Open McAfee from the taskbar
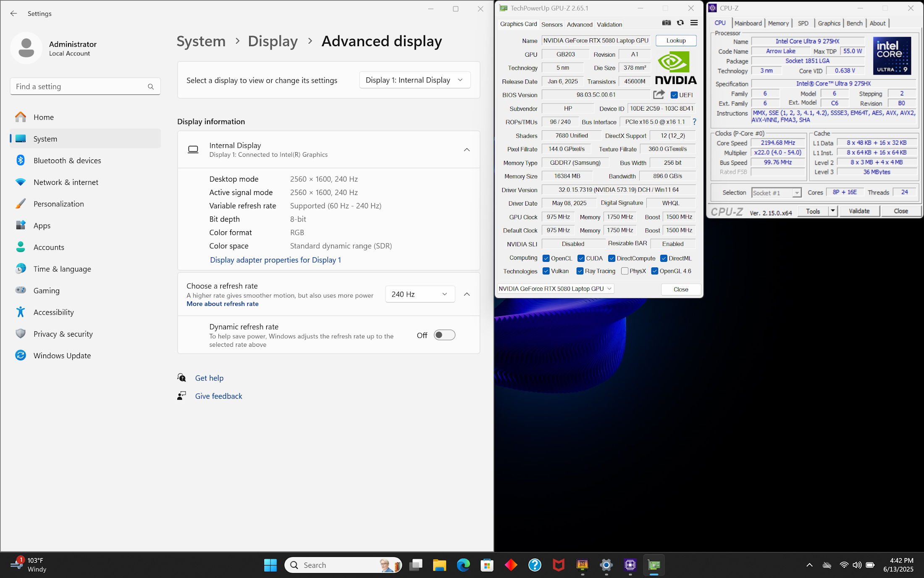 [x=558, y=565]
